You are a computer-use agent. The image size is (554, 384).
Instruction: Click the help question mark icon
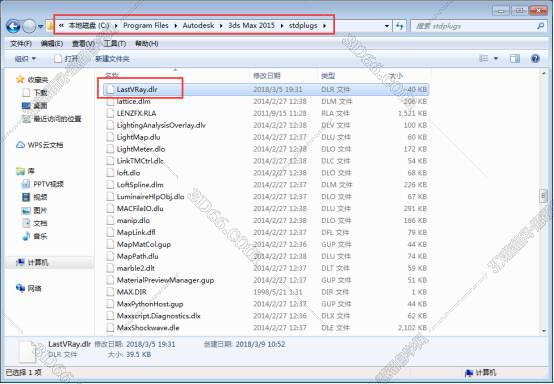coord(535,59)
